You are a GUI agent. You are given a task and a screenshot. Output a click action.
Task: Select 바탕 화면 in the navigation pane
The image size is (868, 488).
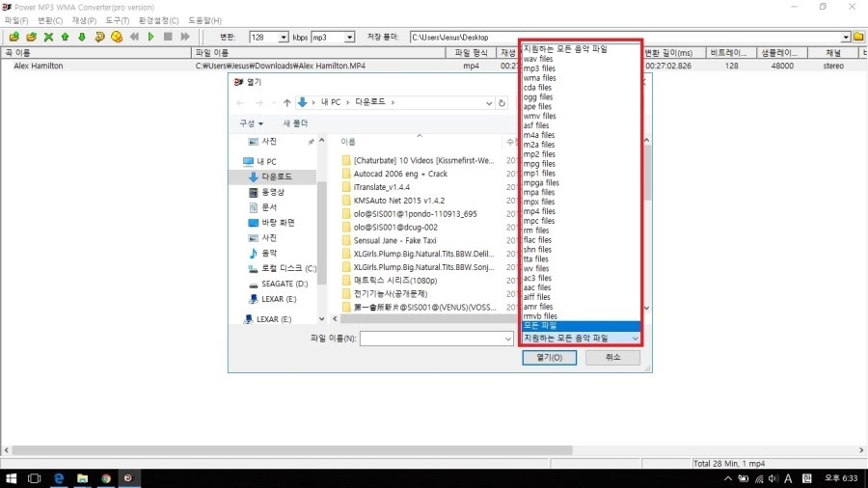coord(278,223)
